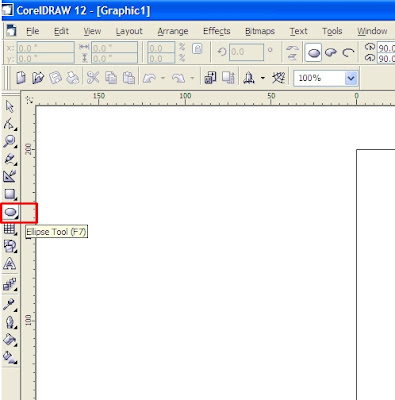Click the object height field
The width and height of the screenshot is (395, 400).
(114, 58)
